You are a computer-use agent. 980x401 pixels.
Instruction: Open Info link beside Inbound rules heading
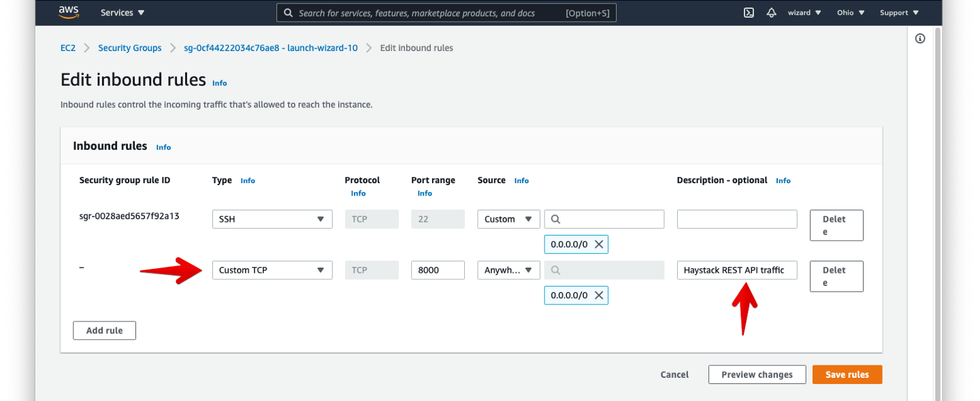click(x=163, y=147)
